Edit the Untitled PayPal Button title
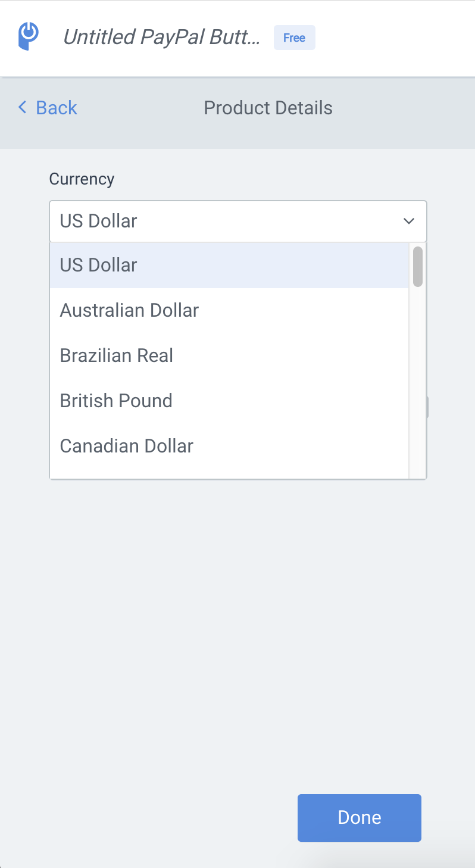 pos(161,38)
